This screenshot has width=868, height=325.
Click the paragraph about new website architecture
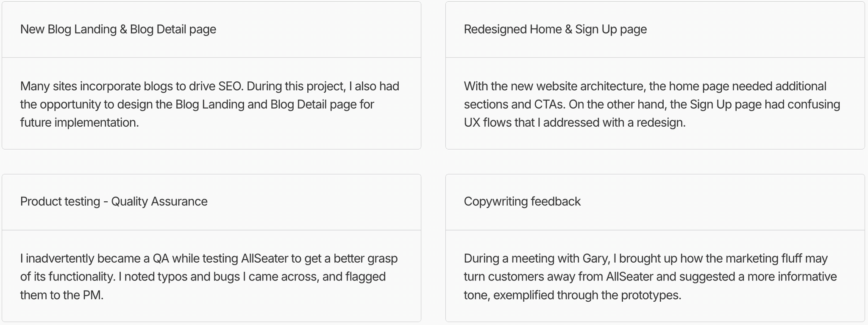click(652, 104)
